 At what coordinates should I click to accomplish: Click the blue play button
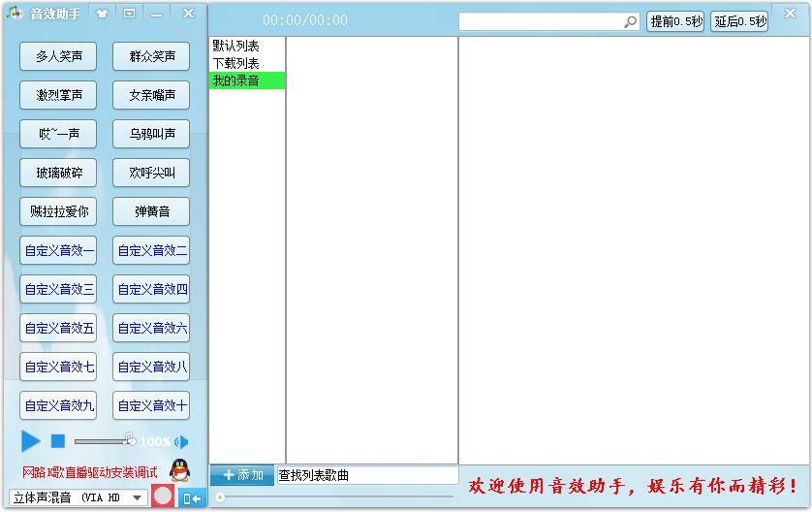tap(31, 441)
